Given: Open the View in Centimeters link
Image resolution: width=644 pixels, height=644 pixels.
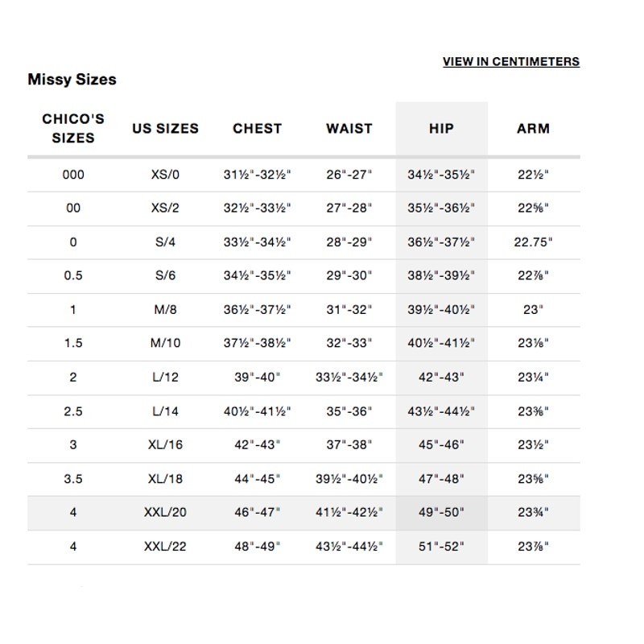Looking at the screenshot, I should coord(511,62).
